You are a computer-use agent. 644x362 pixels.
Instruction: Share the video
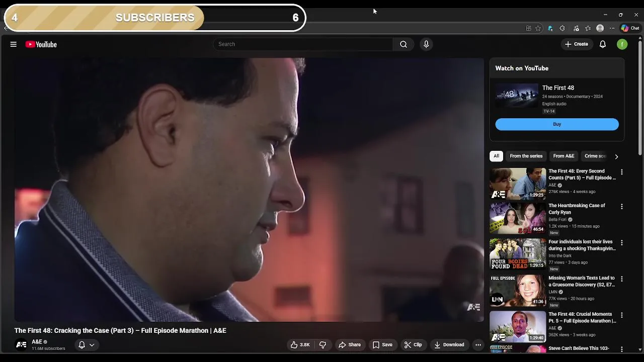pos(349,345)
